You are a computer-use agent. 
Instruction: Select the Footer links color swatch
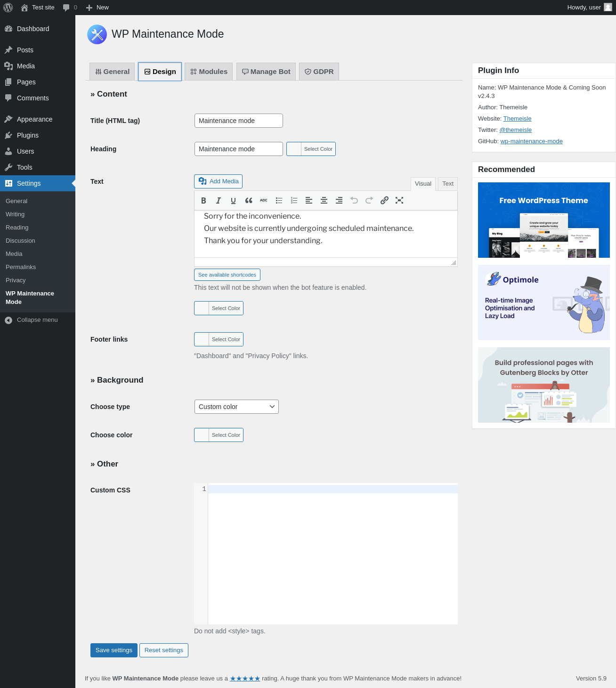point(219,339)
